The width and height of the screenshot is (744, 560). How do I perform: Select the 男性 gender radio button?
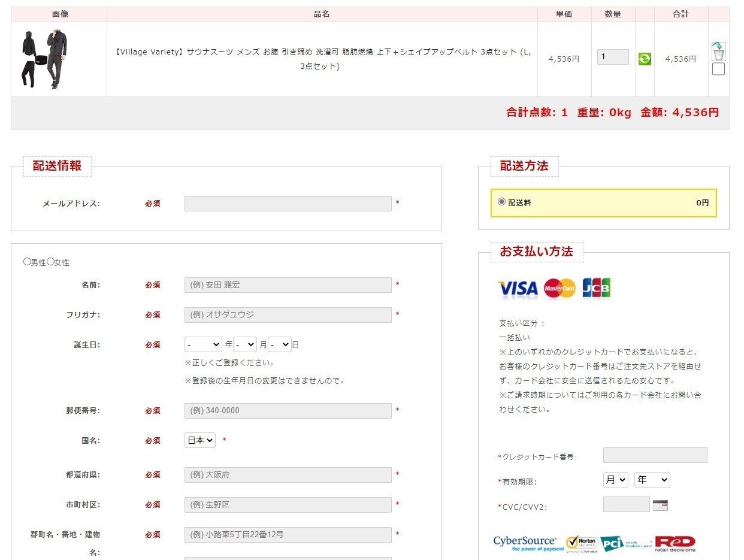(26, 261)
